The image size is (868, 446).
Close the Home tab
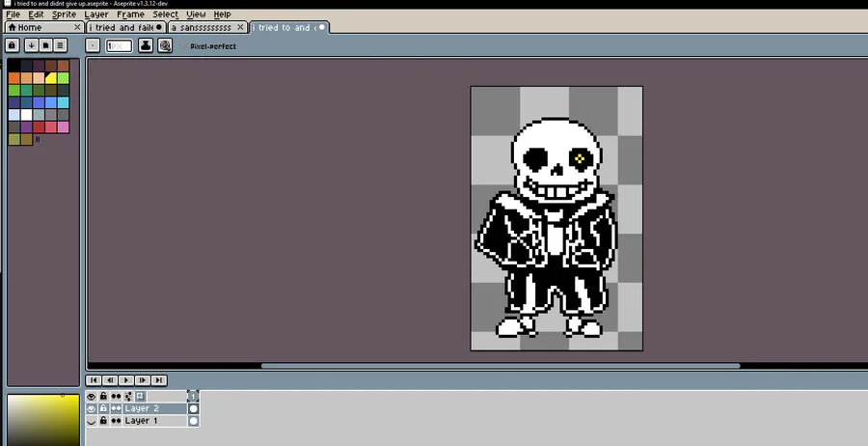(77, 27)
